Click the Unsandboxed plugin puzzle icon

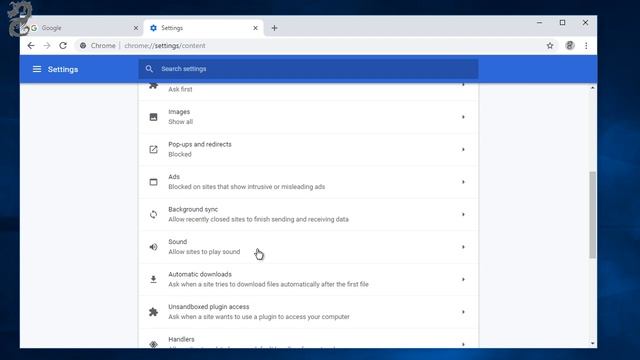pos(153,312)
